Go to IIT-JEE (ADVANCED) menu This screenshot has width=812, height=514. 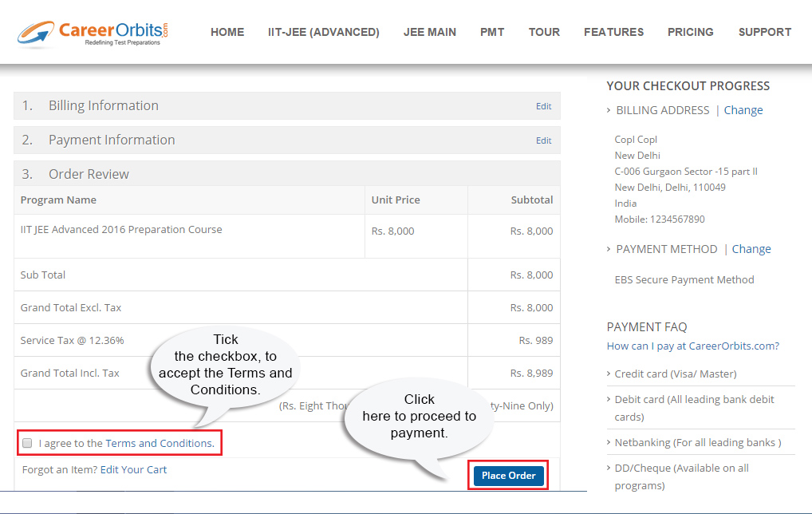324,32
